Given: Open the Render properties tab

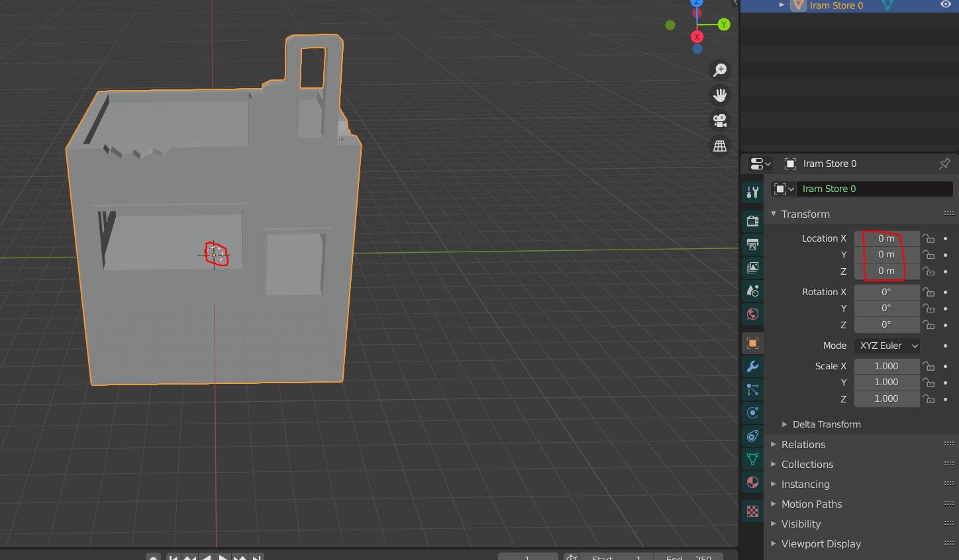Looking at the screenshot, I should click(752, 221).
